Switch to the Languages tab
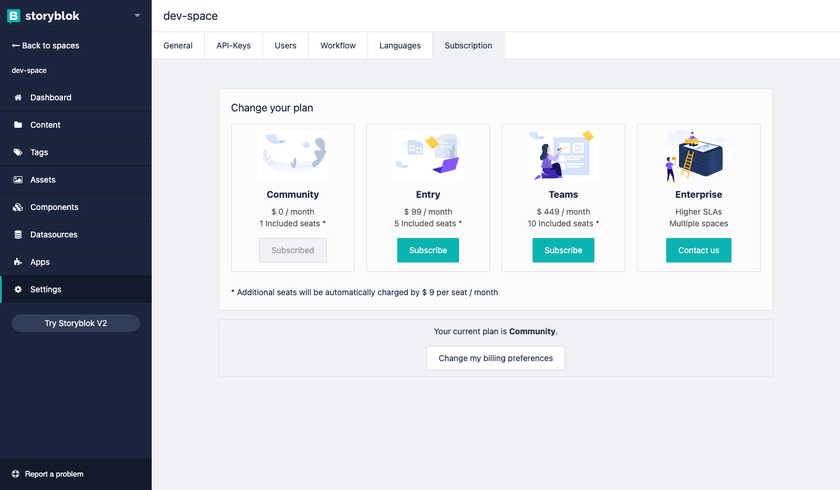Viewport: 840px width, 490px height. tap(400, 46)
